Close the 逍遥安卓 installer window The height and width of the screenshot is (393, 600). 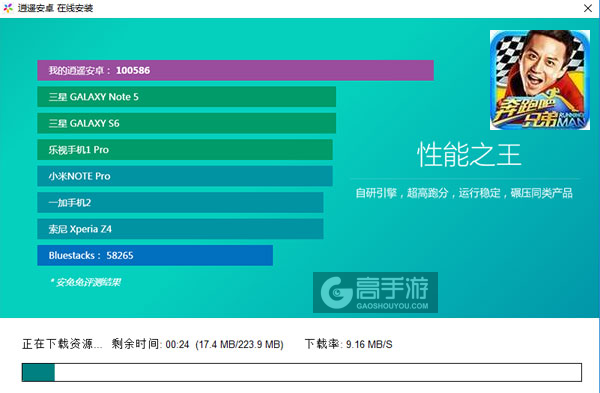point(588,8)
